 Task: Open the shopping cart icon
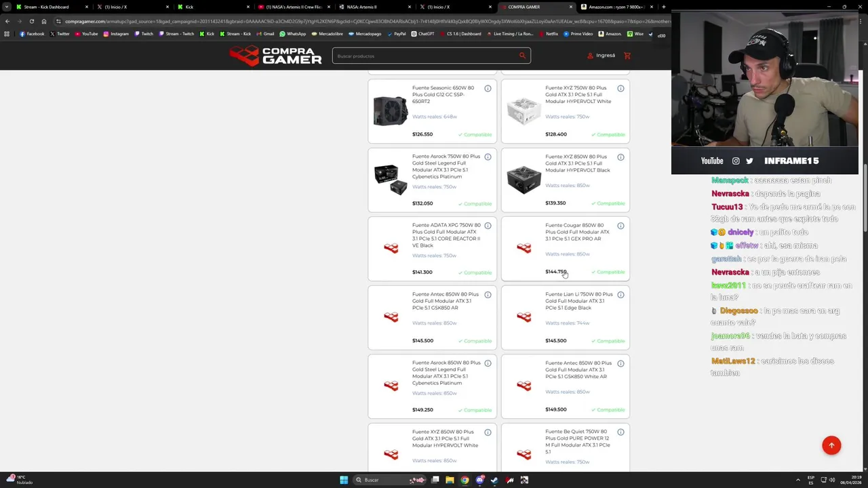627,56
